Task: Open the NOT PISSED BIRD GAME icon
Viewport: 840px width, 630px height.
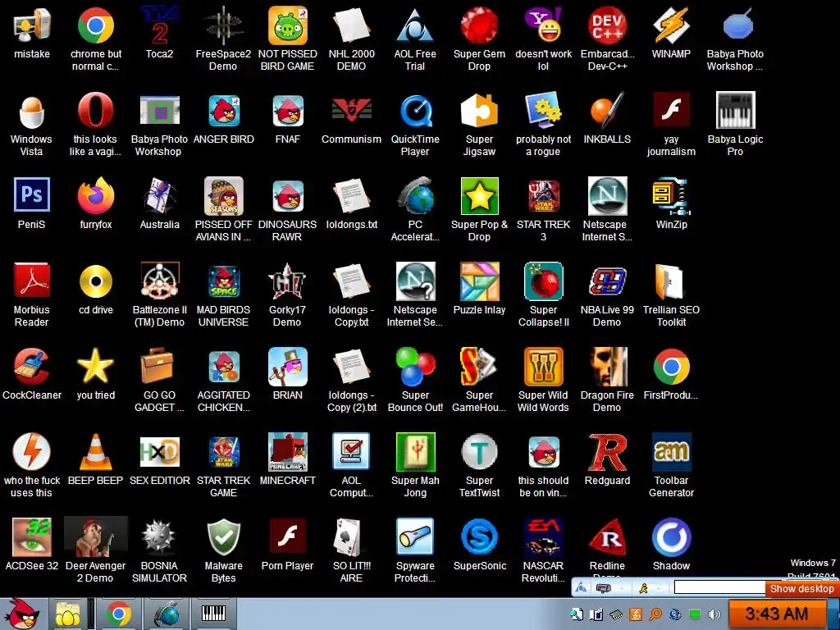Action: pyautogui.click(x=288, y=25)
